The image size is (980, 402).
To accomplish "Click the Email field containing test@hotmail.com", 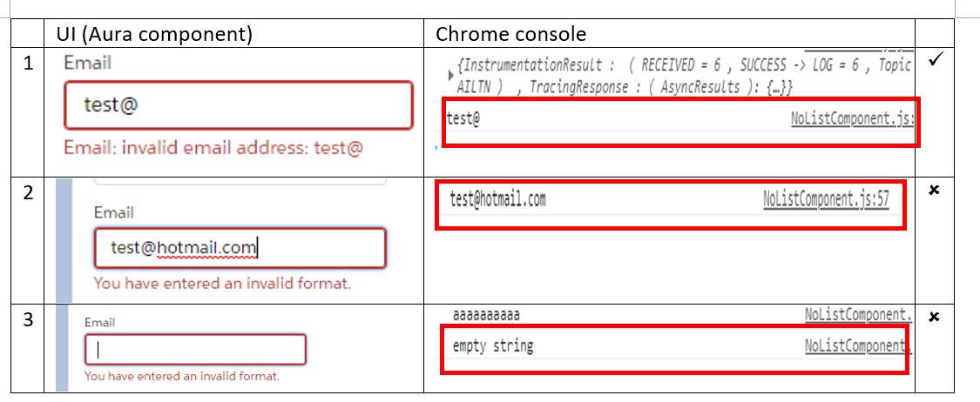I will 240,249.
